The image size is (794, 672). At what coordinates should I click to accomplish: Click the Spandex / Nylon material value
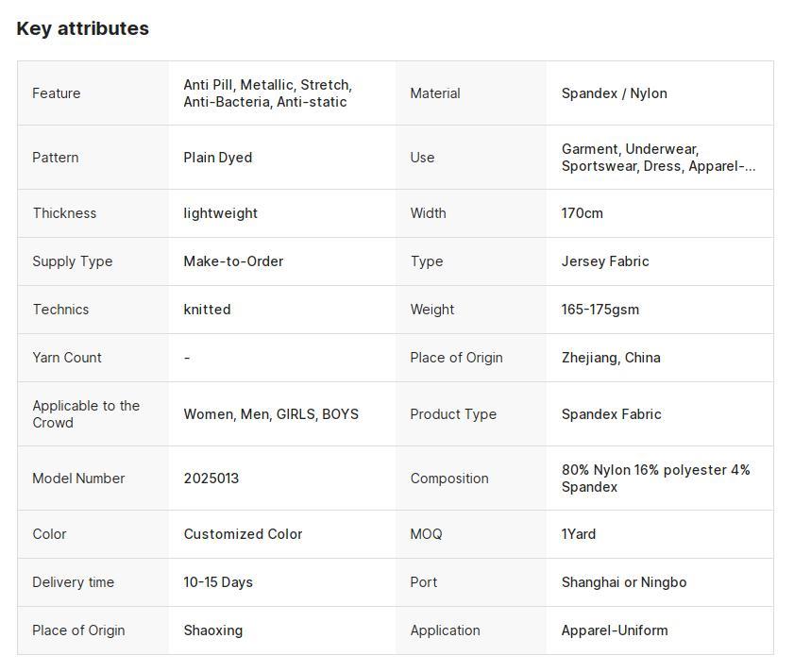tap(614, 93)
